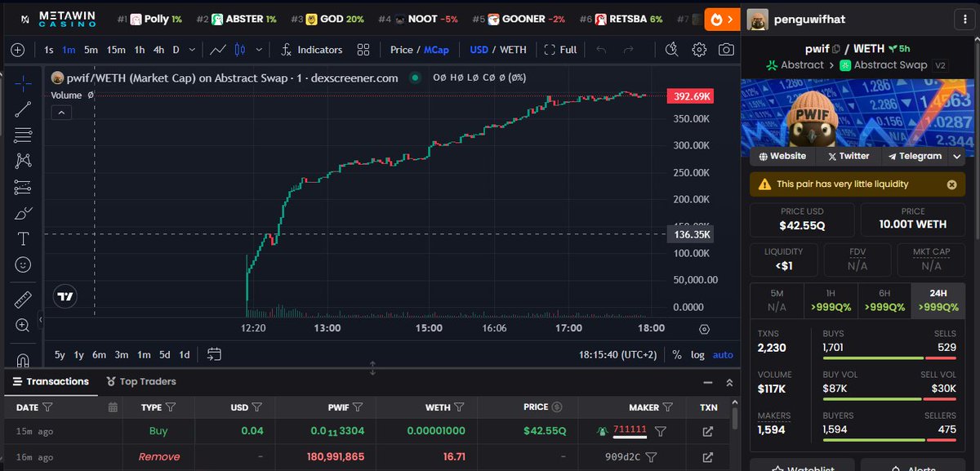Toggle log scale on chart
Image resolution: width=980 pixels, height=471 pixels.
click(x=697, y=354)
